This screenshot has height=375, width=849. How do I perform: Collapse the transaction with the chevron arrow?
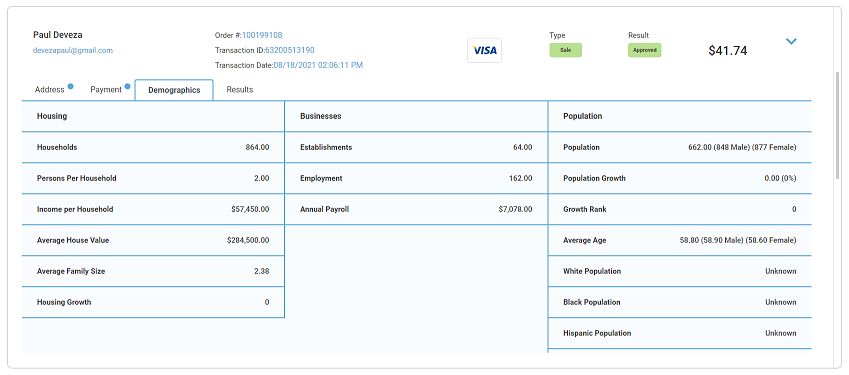coord(791,41)
